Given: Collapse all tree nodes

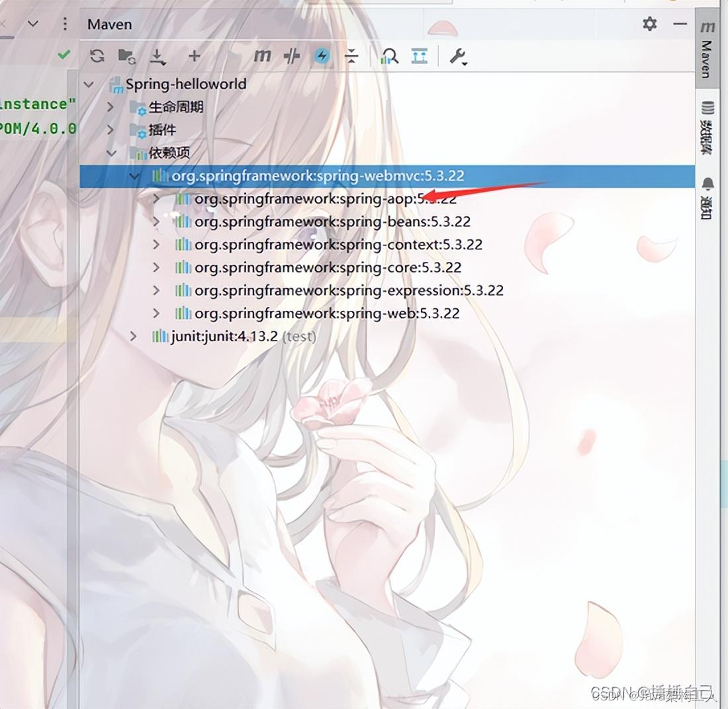Looking at the screenshot, I should click(x=353, y=56).
